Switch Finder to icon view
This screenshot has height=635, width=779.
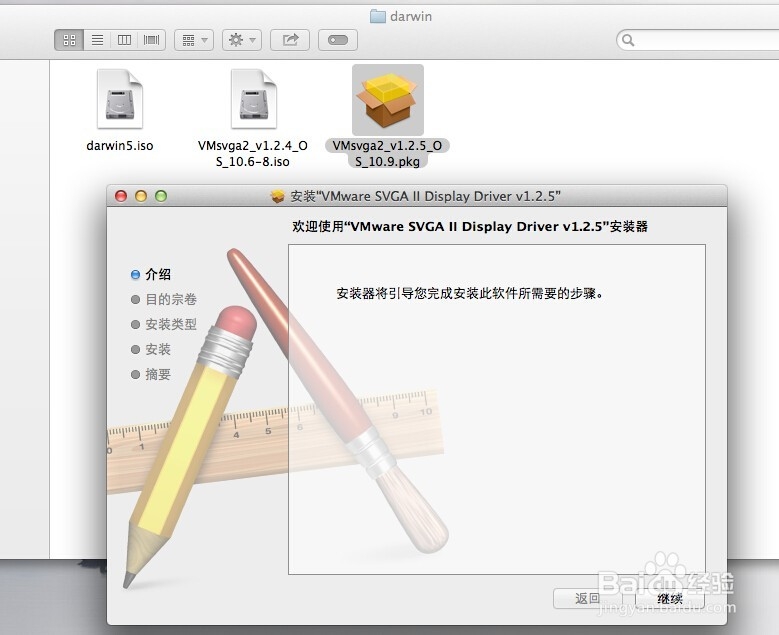[70, 40]
